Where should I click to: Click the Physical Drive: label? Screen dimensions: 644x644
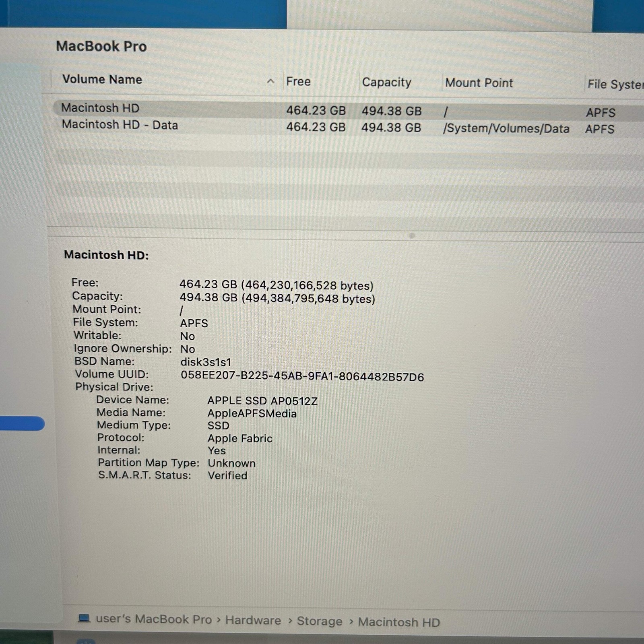114,387
